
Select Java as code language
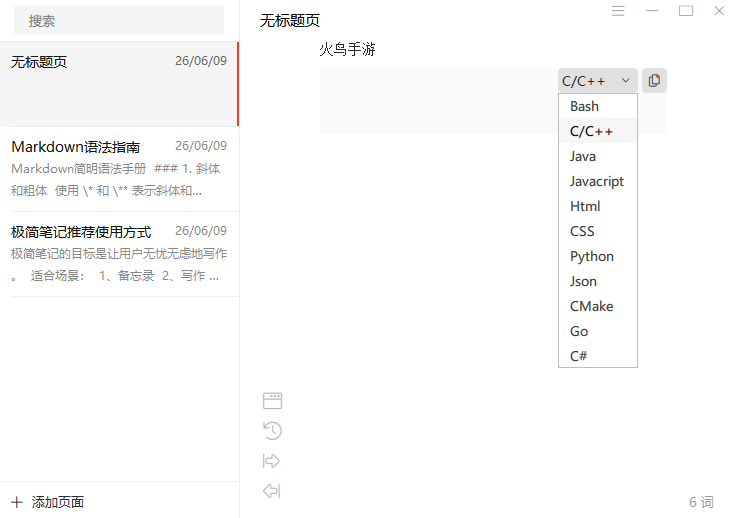(x=598, y=156)
